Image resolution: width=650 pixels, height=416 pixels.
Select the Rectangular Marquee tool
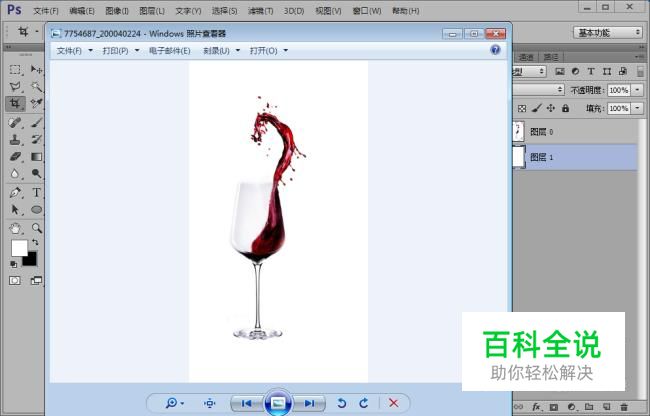(15, 70)
